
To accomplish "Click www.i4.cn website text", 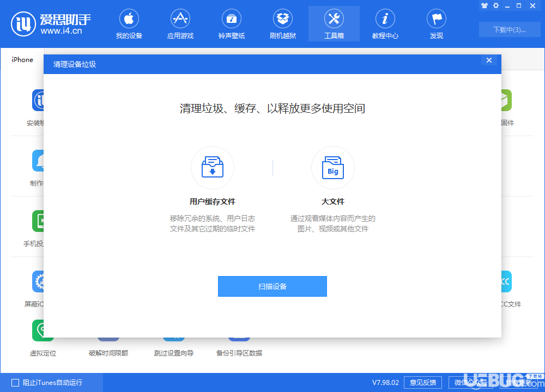I will (61, 31).
